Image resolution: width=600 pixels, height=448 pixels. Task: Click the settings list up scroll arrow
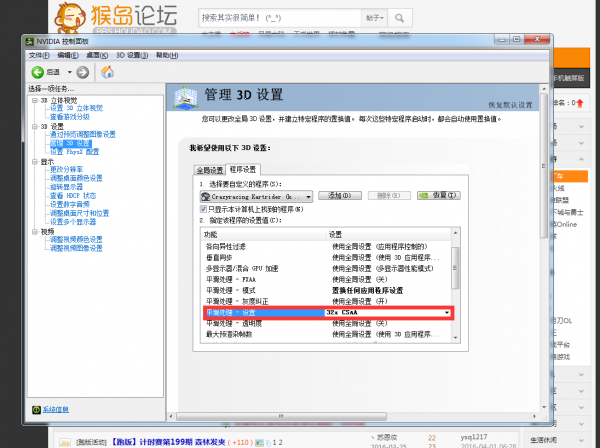pyautogui.click(x=455, y=233)
